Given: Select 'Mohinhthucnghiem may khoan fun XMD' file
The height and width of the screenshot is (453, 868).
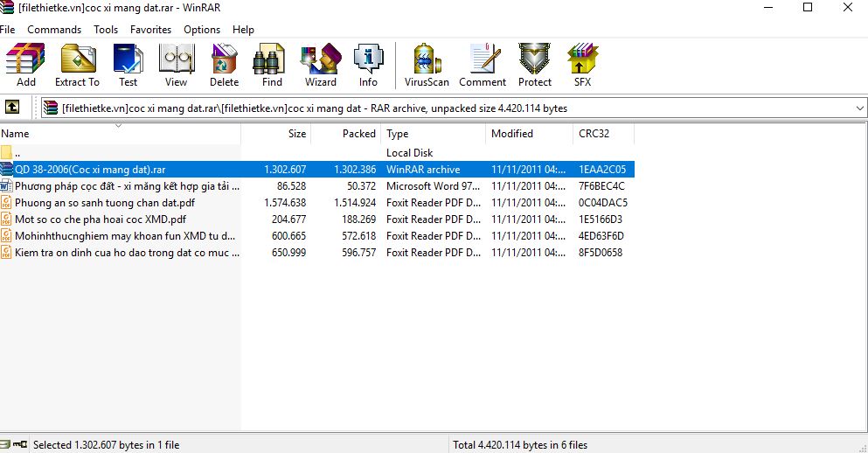Looking at the screenshot, I should 125,236.
